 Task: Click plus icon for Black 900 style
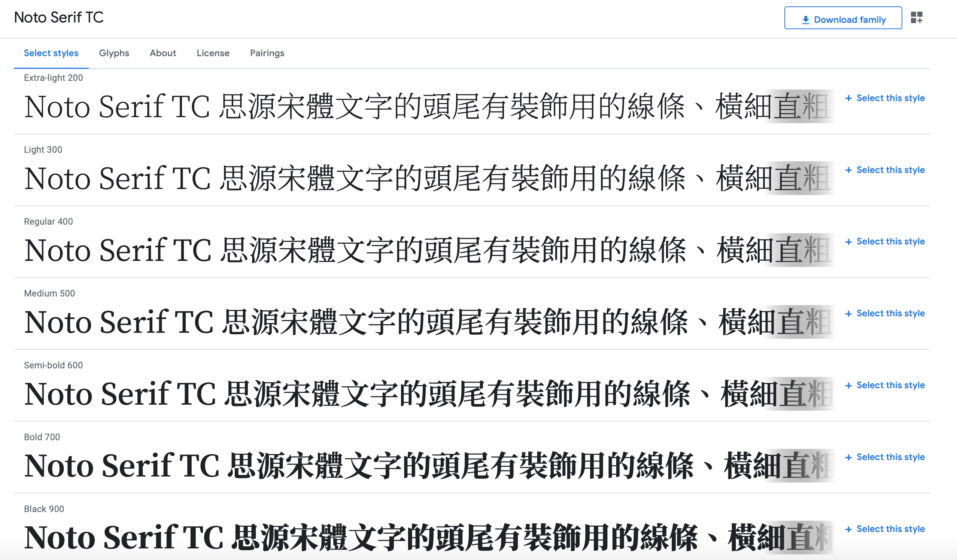(848, 529)
